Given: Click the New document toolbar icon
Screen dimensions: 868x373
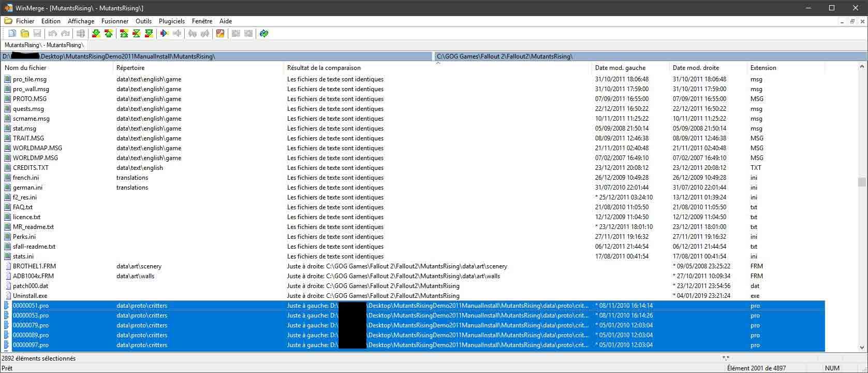Looking at the screenshot, I should (12, 34).
